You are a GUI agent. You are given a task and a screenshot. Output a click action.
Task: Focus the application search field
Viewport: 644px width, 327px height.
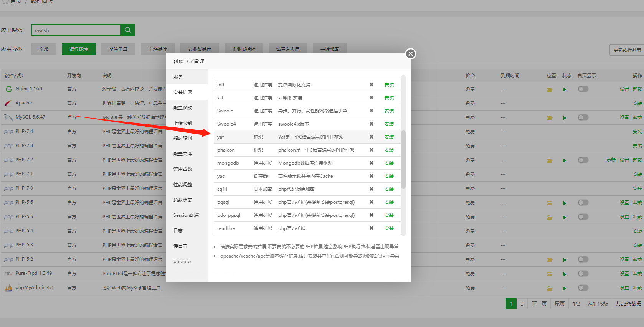click(76, 30)
